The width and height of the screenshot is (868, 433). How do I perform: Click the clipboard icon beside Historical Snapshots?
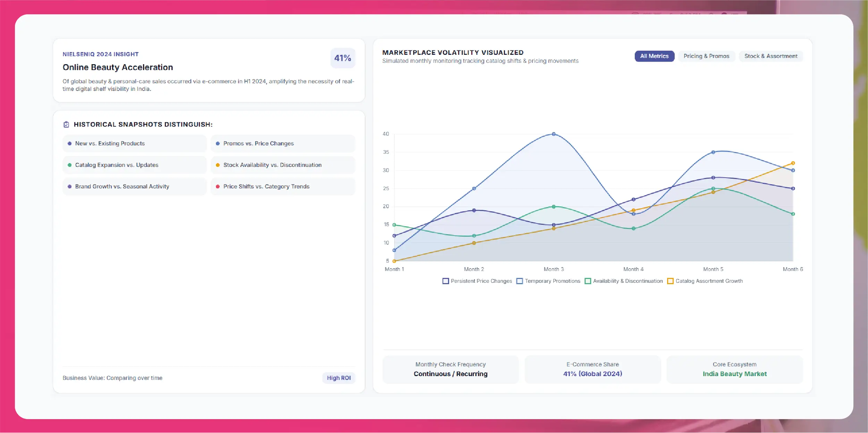[x=66, y=125]
